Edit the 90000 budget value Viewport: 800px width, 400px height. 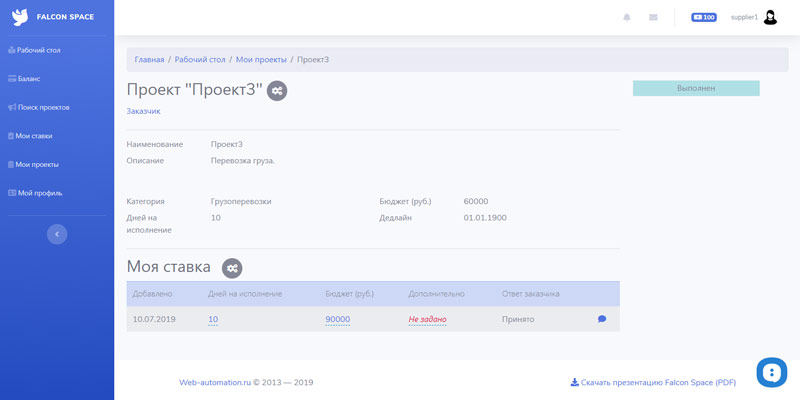pyautogui.click(x=337, y=320)
